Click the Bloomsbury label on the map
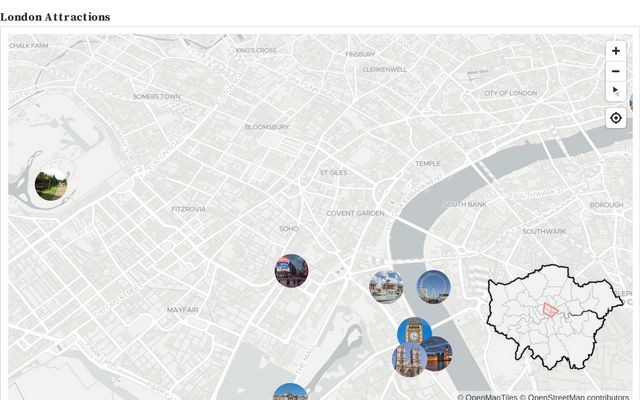The image size is (640, 400). 266,127
